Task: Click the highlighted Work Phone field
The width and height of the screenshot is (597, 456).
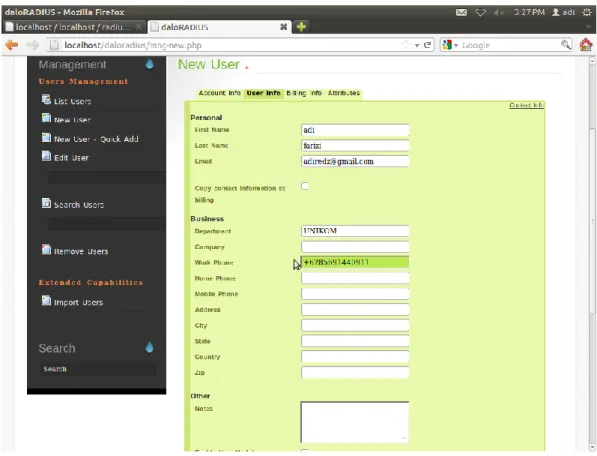Action: point(355,262)
